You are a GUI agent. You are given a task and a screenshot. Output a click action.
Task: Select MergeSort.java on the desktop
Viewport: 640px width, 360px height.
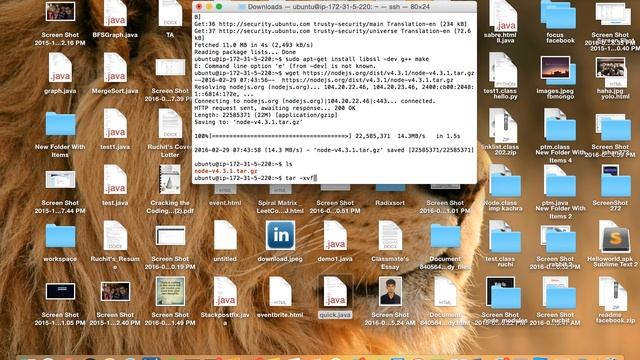115,68
